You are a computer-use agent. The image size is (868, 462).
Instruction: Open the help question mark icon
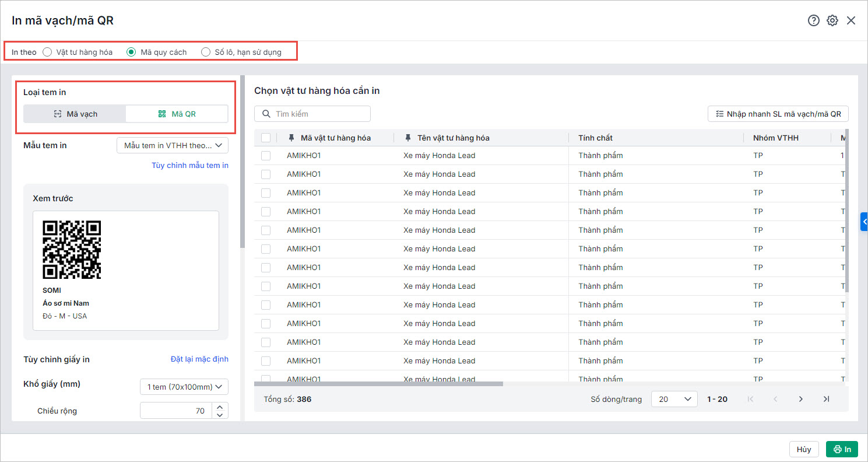(x=813, y=20)
